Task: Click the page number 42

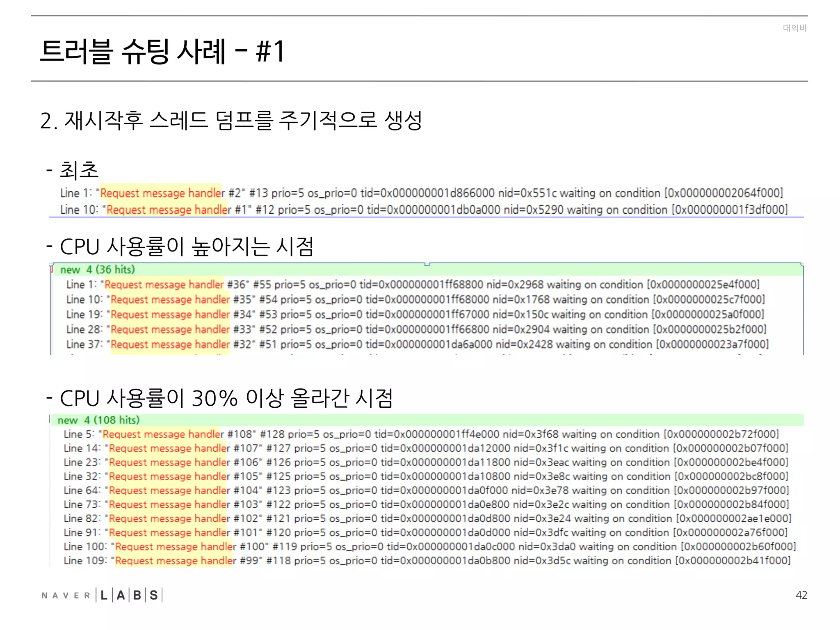Action: click(x=801, y=595)
